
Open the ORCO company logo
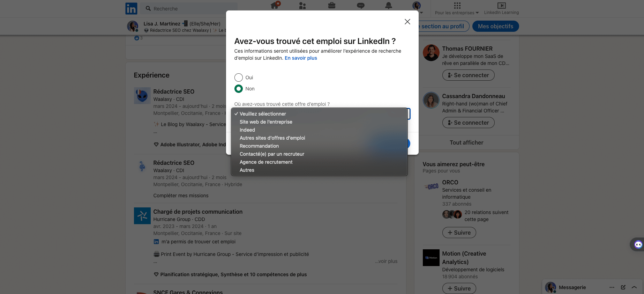431,186
